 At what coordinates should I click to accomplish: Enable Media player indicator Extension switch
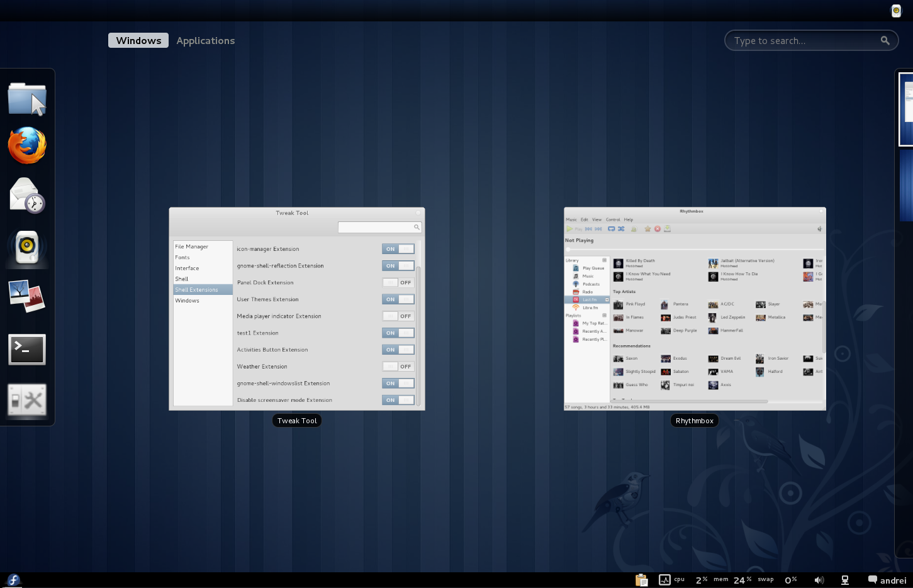(x=398, y=316)
